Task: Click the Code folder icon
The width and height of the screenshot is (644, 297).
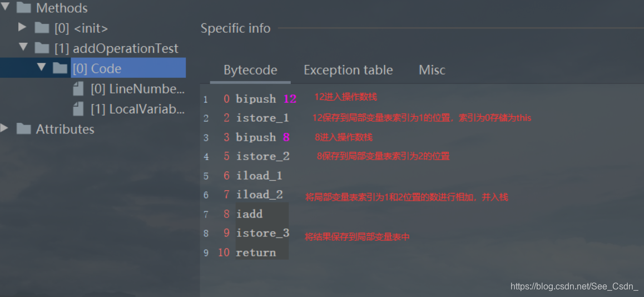Action: [x=60, y=68]
